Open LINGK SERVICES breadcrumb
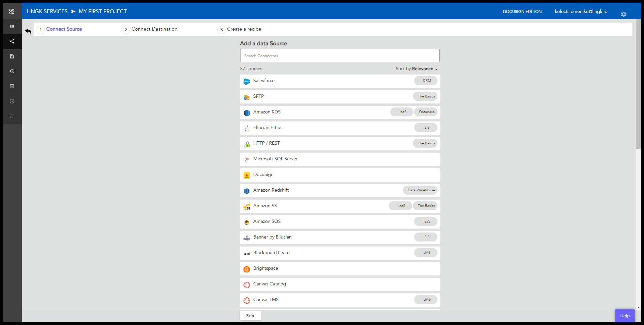644x325 pixels. click(x=47, y=11)
